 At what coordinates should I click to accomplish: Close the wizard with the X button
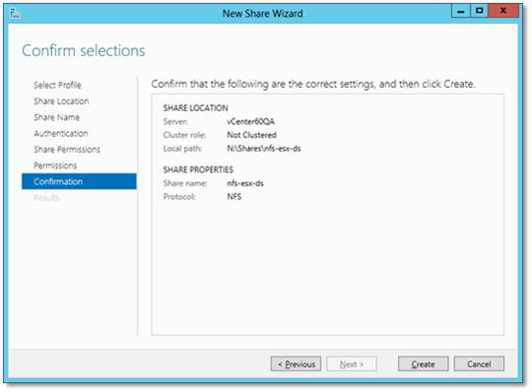pyautogui.click(x=503, y=11)
